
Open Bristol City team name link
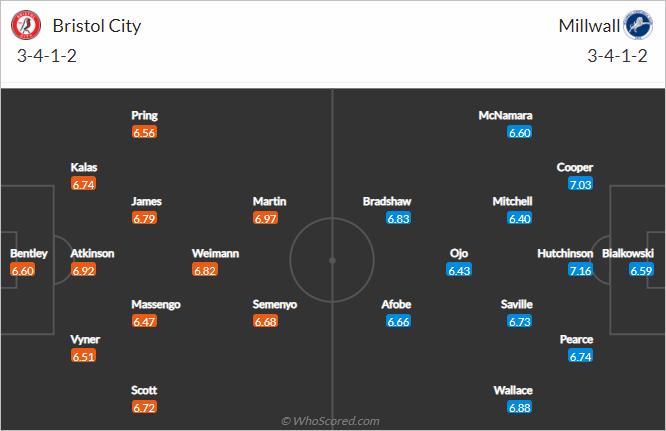pyautogui.click(x=97, y=26)
